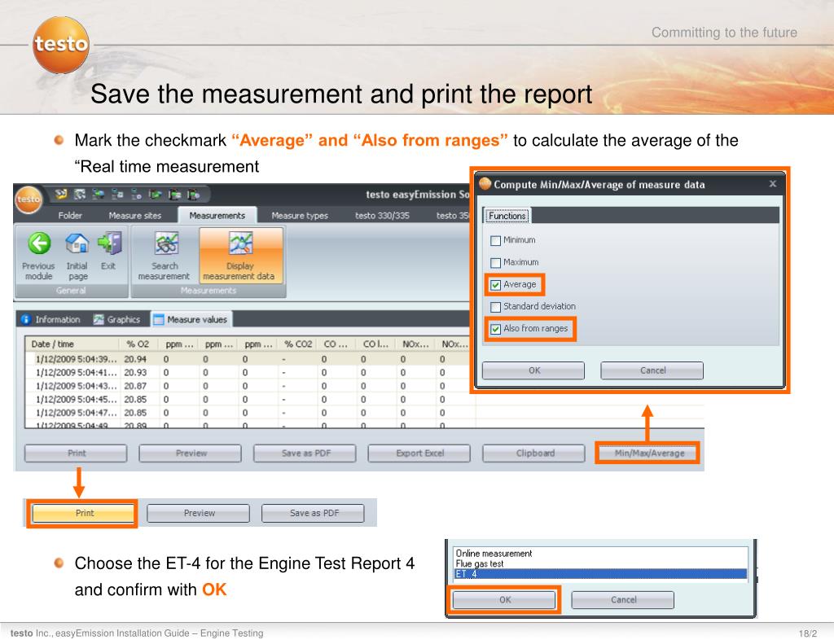Select the Measurements ribbon tab
This screenshot has height=644, width=834.
[x=217, y=216]
